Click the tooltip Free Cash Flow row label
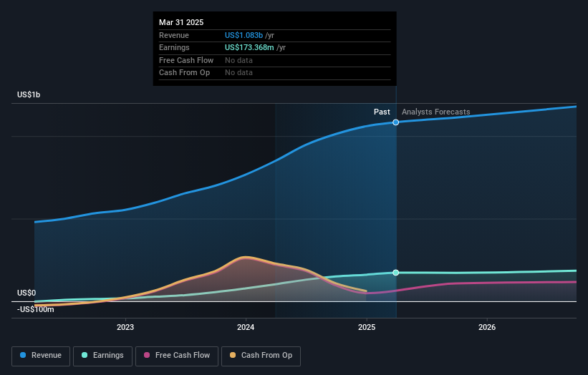Image resolution: width=588 pixels, height=375 pixels. pyautogui.click(x=186, y=60)
